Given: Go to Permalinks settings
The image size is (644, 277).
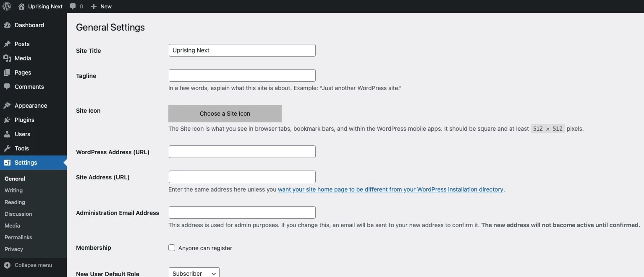Looking at the screenshot, I should [18, 237].
